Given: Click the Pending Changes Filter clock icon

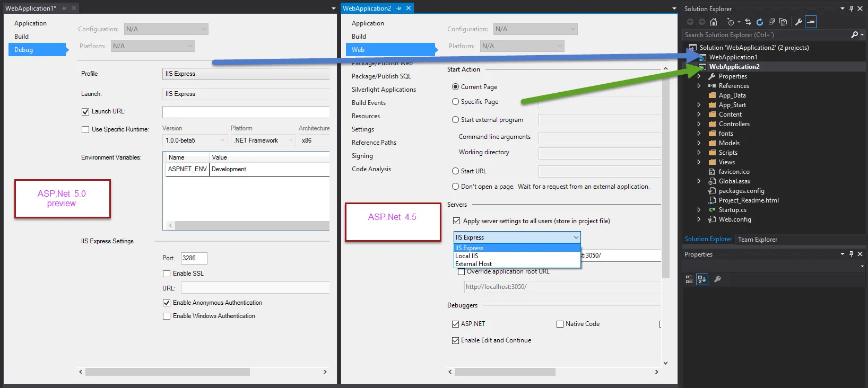Looking at the screenshot, I should click(731, 22).
